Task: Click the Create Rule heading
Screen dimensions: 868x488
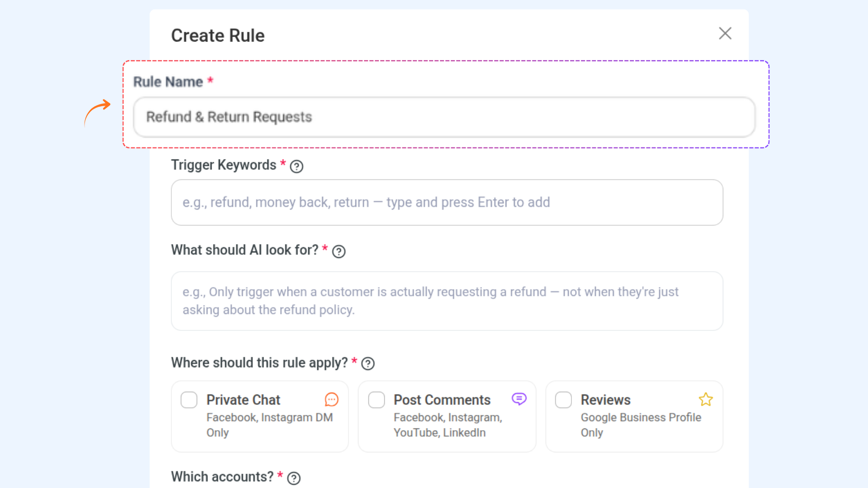Action: click(x=217, y=36)
